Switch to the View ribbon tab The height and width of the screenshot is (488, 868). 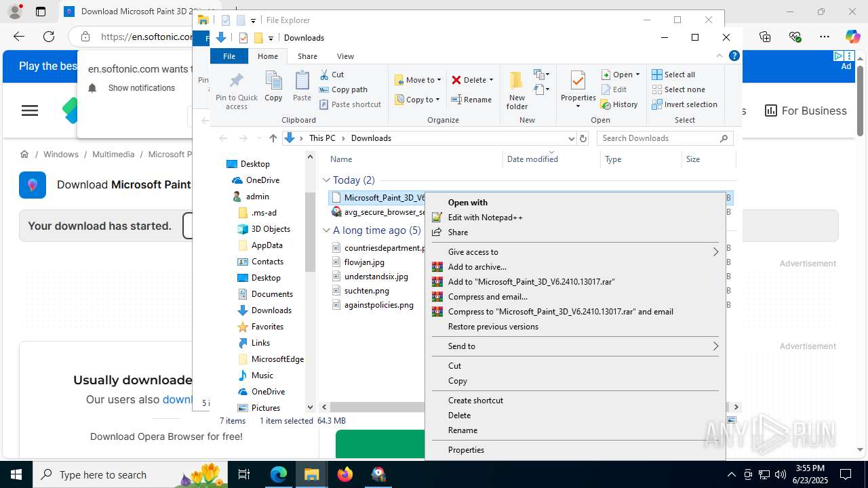(x=345, y=56)
